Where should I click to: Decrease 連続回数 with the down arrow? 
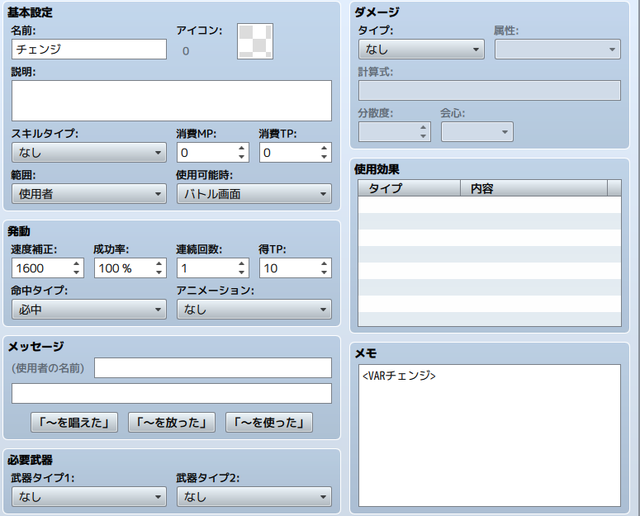(242, 273)
